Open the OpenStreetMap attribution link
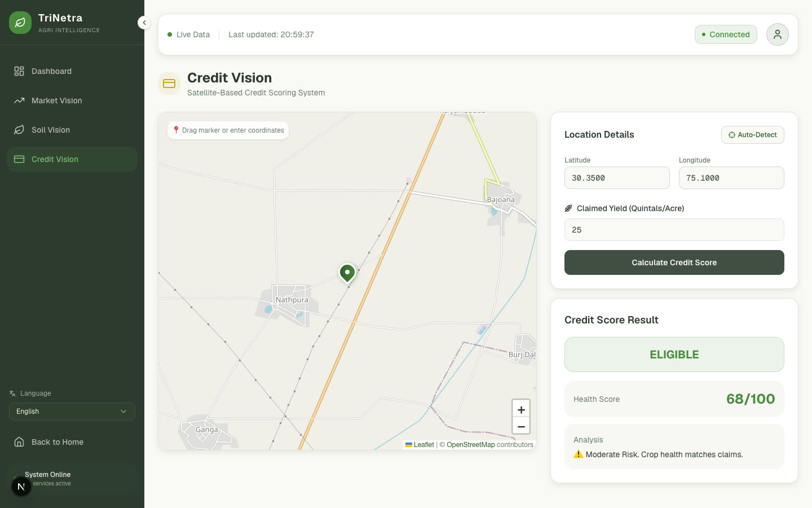The width and height of the screenshot is (812, 508). tap(470, 445)
